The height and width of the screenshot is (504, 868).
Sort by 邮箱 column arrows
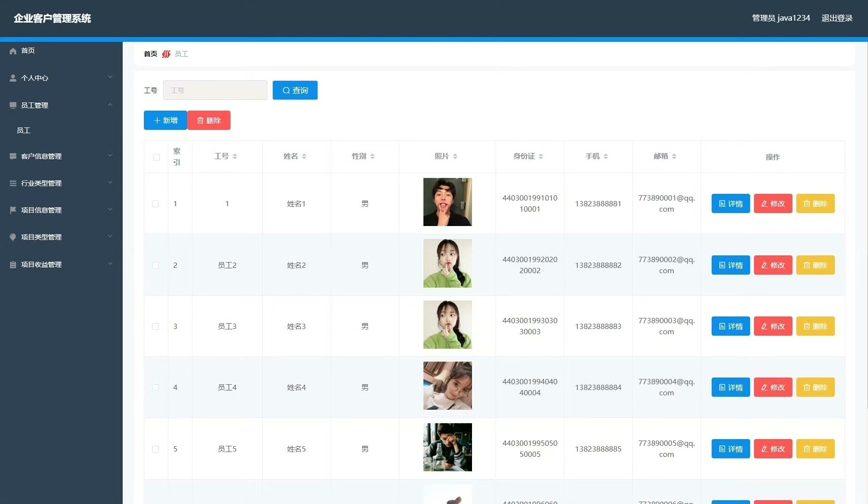pyautogui.click(x=674, y=156)
